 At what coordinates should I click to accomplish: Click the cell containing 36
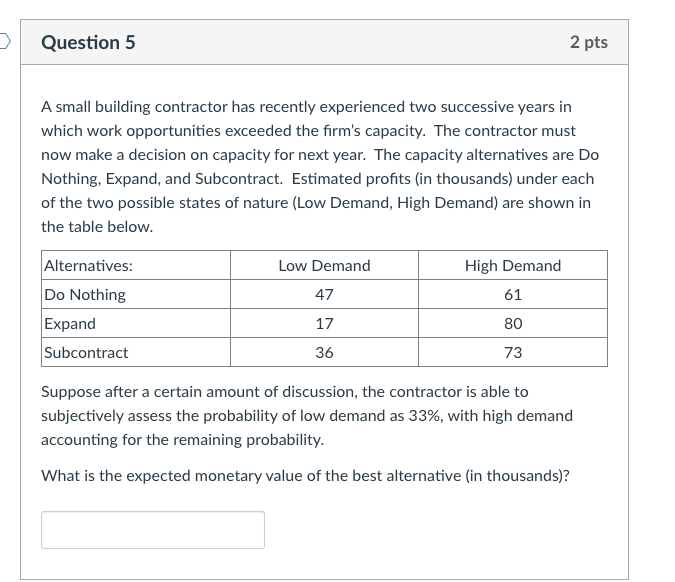[324, 352]
